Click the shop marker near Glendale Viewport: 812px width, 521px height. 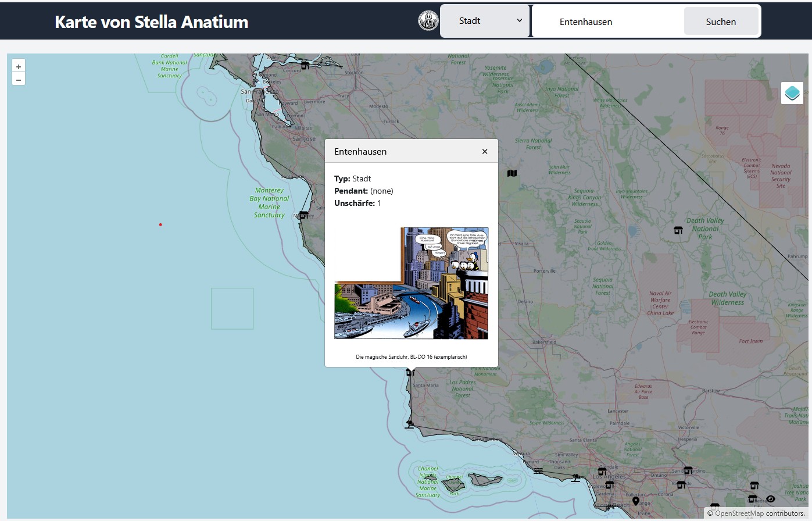click(602, 471)
